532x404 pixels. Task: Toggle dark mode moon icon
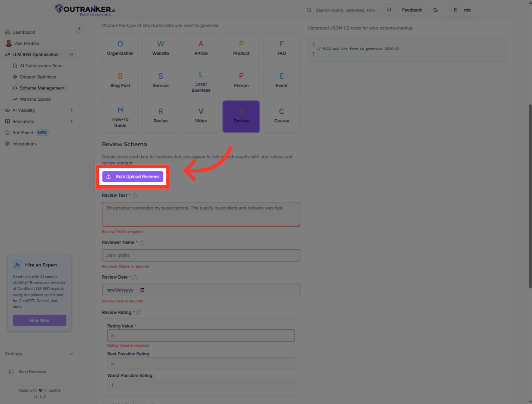coord(435,10)
